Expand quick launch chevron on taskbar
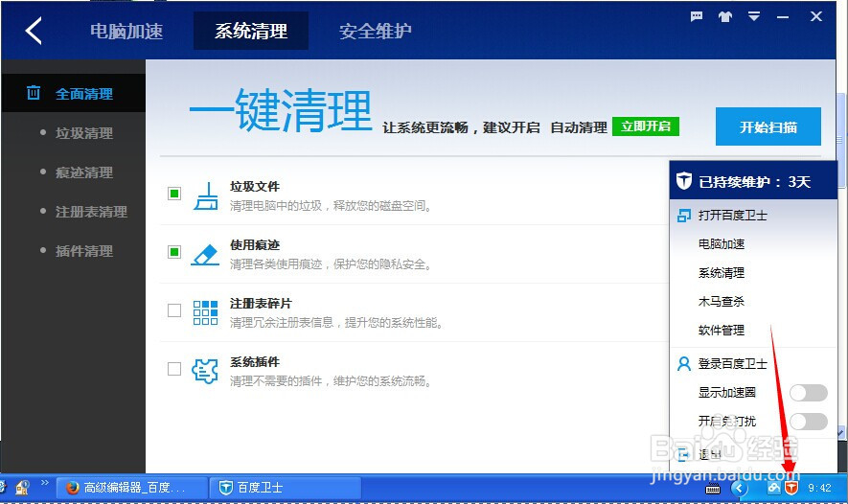The image size is (848, 504). click(x=45, y=482)
